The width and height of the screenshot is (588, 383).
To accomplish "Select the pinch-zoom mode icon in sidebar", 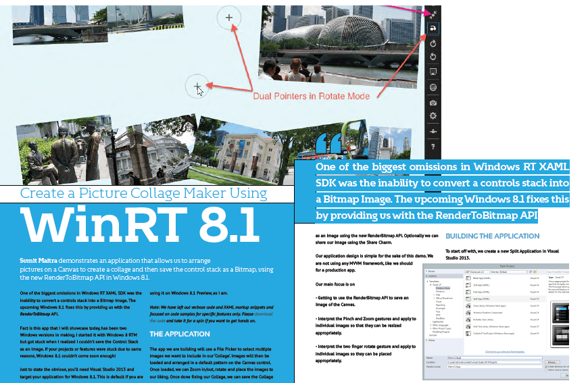I will (433, 14).
